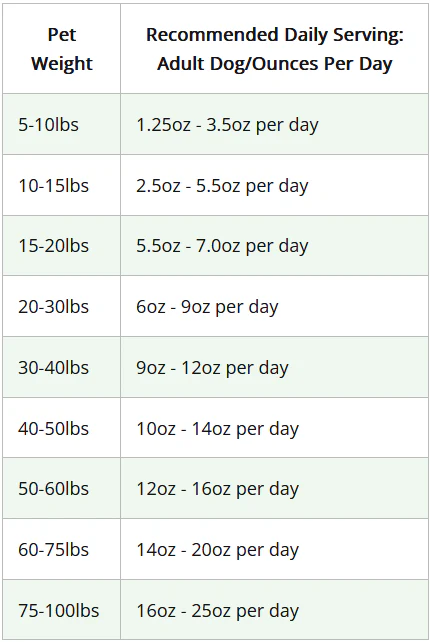Viewport: 430px width, 642px height.
Task: Click the 30-40lbs weight cell
Action: pyautogui.click(x=61, y=367)
